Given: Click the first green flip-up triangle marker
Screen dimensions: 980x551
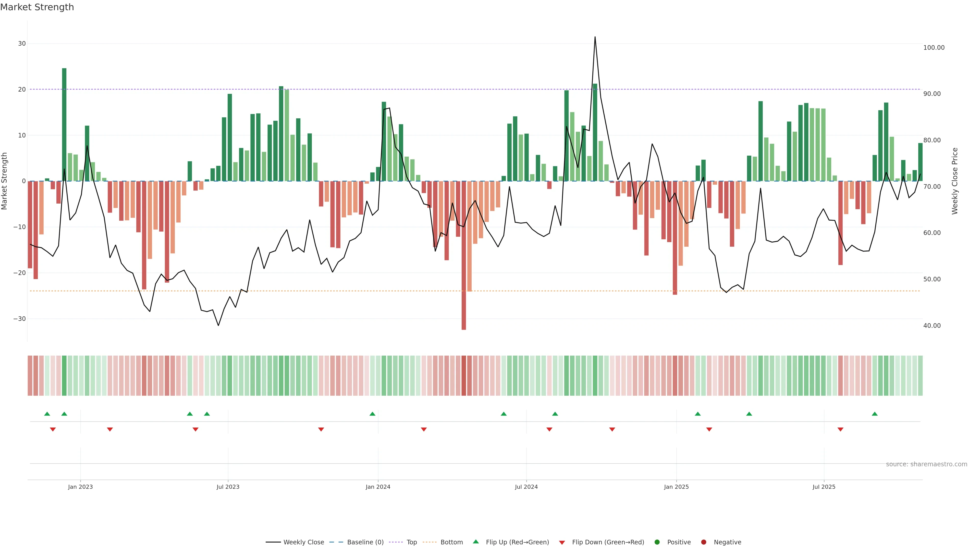Looking at the screenshot, I should click(47, 414).
